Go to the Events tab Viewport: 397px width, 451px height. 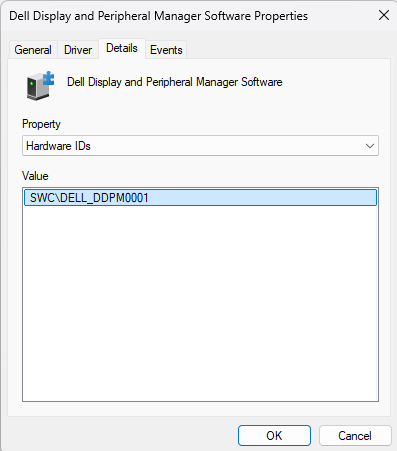[166, 50]
